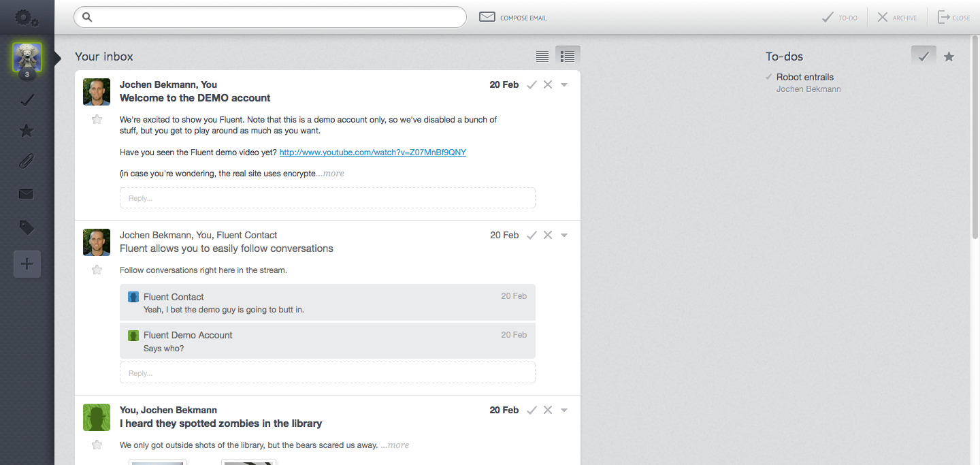Open 'Fluent allows you to easily follow conversations' subject
This screenshot has height=465, width=980.
pyautogui.click(x=227, y=248)
